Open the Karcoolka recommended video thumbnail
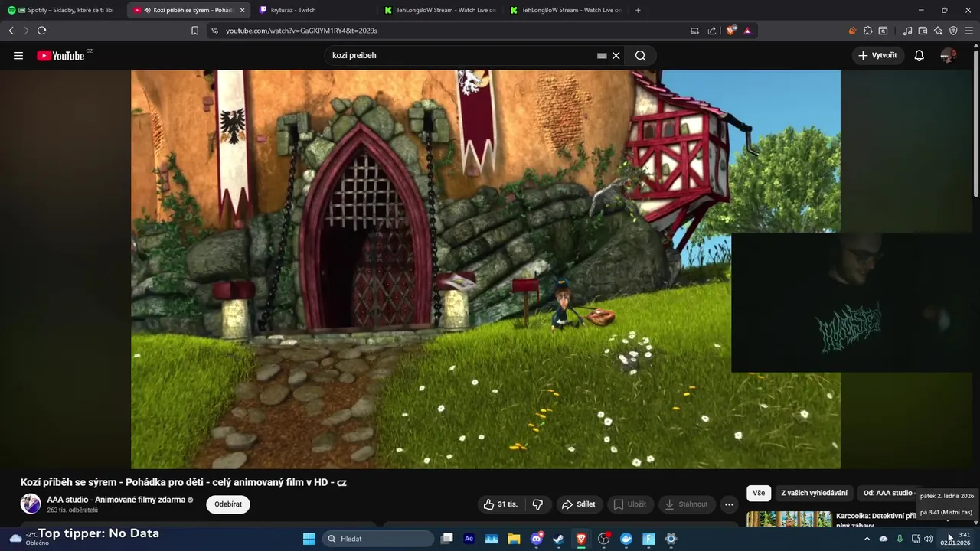Screen dimensions: 980x551 click(x=789, y=520)
